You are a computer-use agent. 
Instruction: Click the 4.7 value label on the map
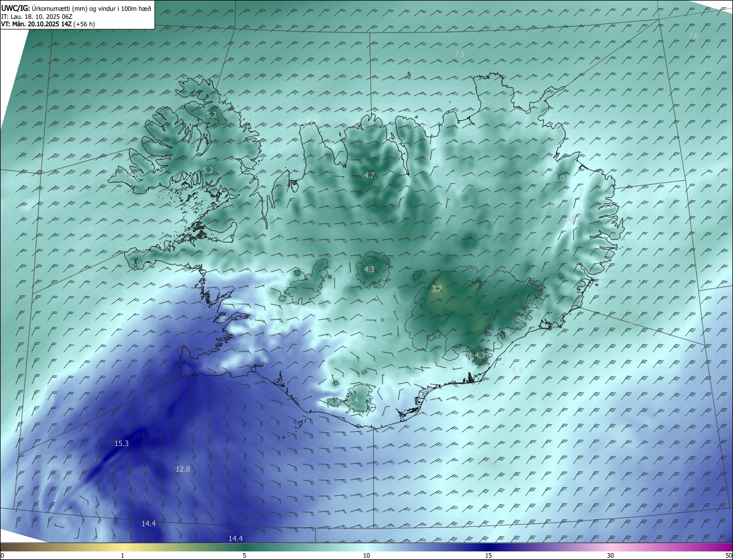click(369, 176)
